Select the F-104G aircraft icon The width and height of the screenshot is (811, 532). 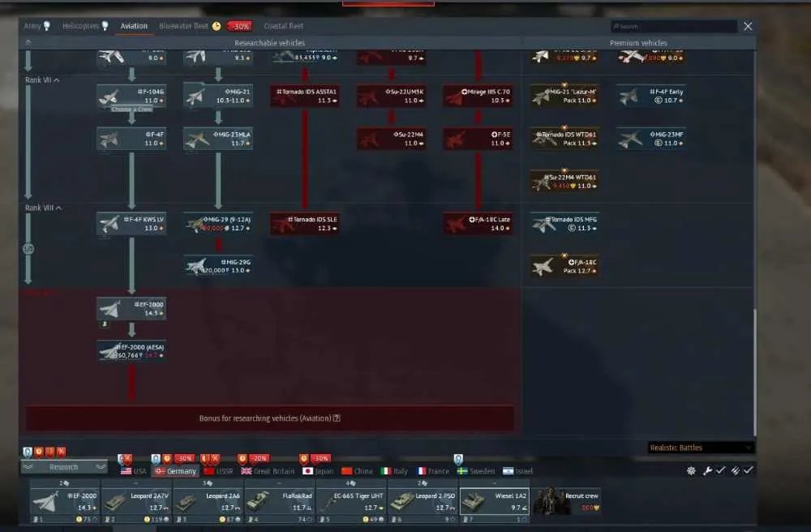[131, 97]
